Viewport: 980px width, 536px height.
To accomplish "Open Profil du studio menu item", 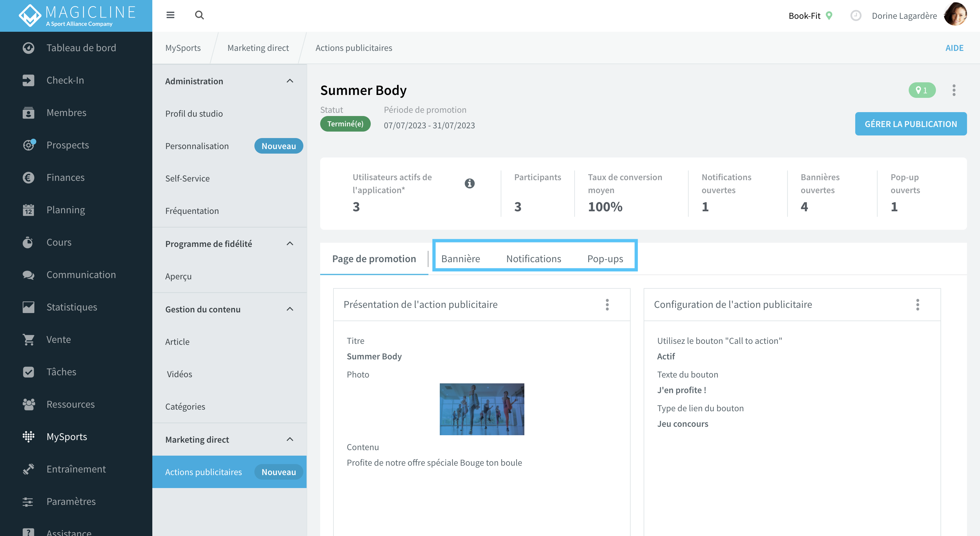I will click(x=229, y=114).
